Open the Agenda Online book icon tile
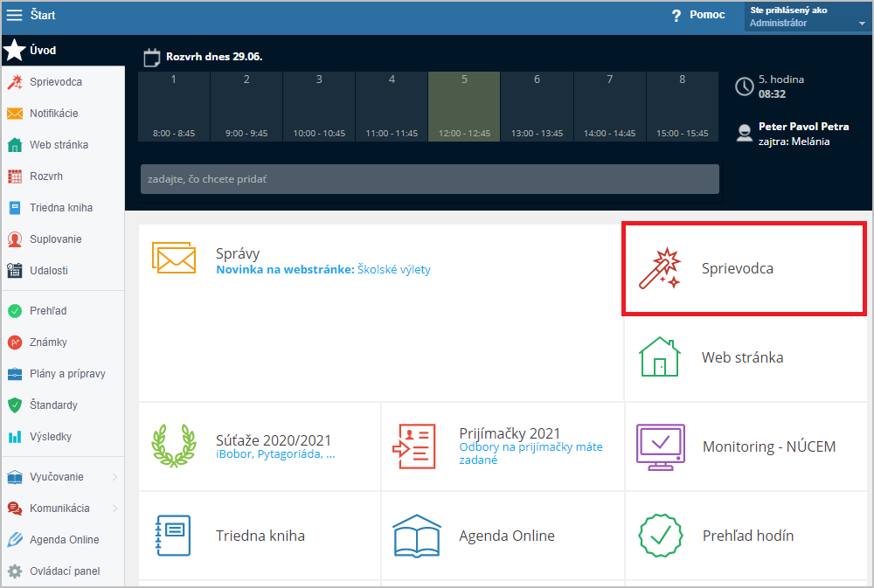The height and width of the screenshot is (588, 874). [416, 536]
